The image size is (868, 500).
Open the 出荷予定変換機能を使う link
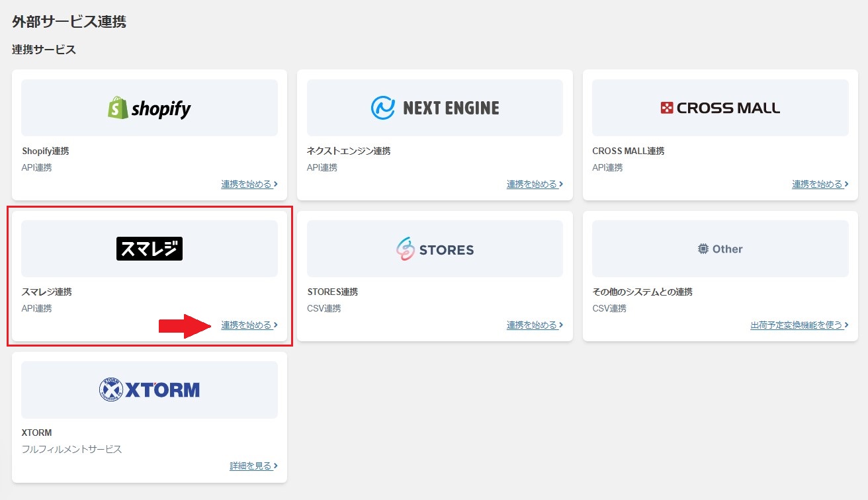(x=800, y=325)
